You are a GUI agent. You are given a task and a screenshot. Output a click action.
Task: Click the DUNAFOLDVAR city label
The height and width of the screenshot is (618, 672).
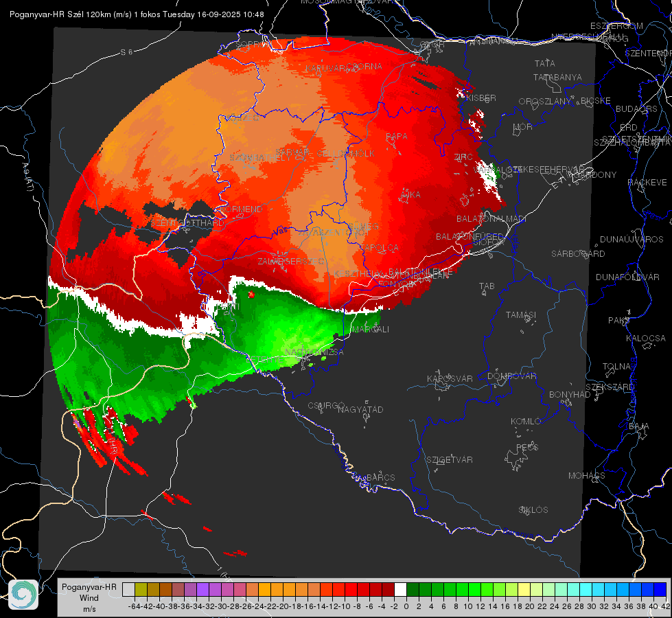tap(627, 277)
